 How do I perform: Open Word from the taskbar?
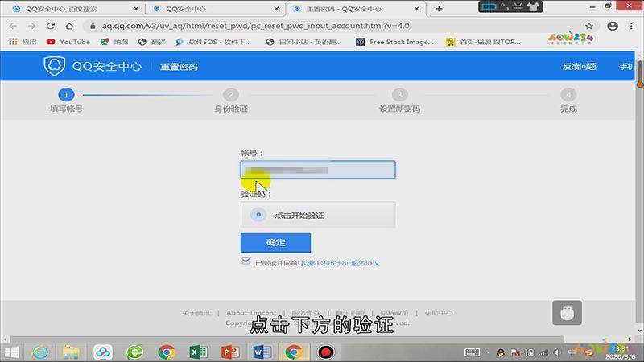click(262, 352)
